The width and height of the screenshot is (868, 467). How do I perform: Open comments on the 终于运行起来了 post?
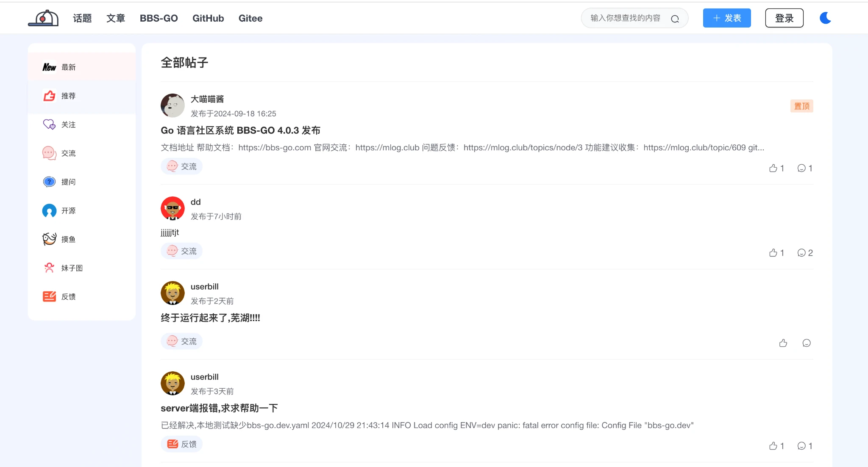[806, 343]
